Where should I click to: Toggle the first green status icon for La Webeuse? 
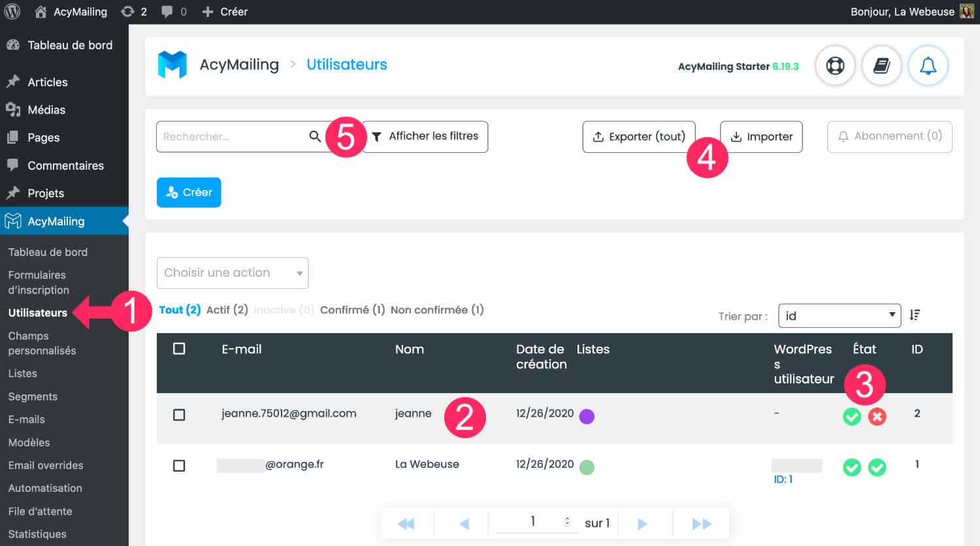tap(852, 467)
